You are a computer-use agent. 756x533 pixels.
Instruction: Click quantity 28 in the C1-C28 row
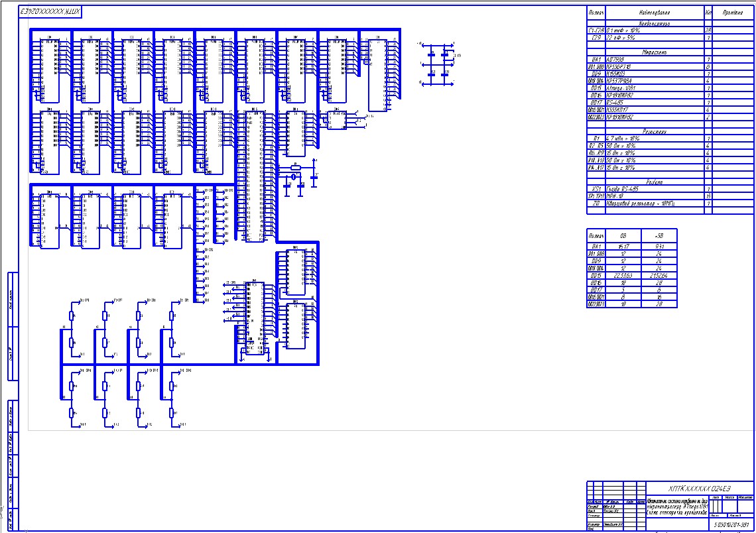[x=708, y=30]
